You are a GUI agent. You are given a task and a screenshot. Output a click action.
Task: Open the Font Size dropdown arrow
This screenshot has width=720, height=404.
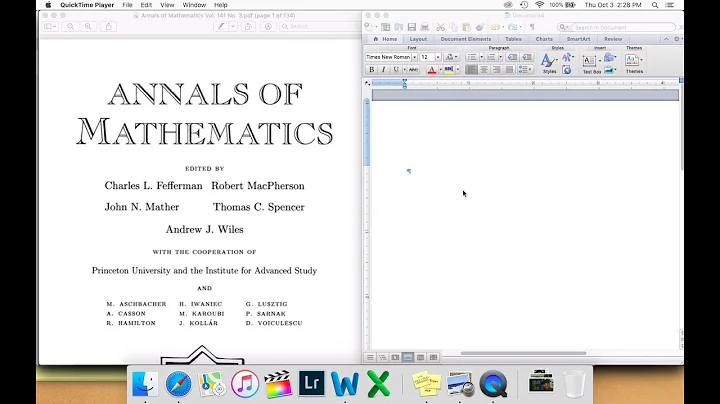(438, 57)
